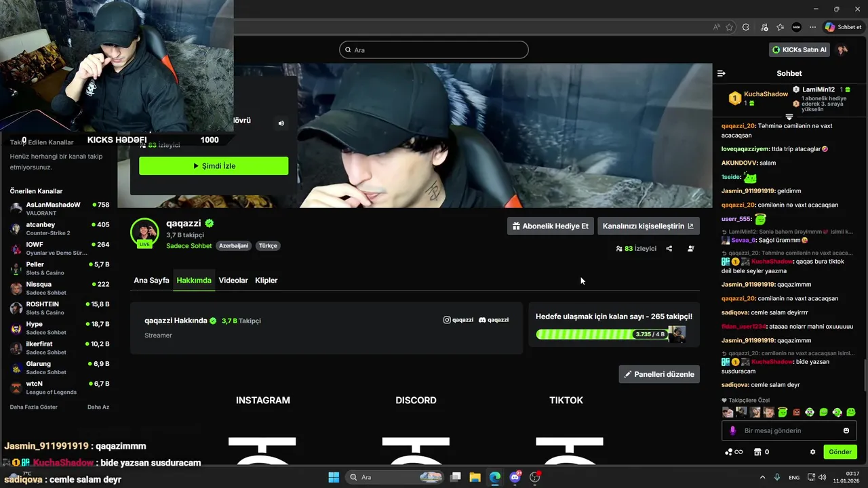Open the Peller recommended channel
Image resolution: width=868 pixels, height=488 pixels.
click(x=60, y=268)
